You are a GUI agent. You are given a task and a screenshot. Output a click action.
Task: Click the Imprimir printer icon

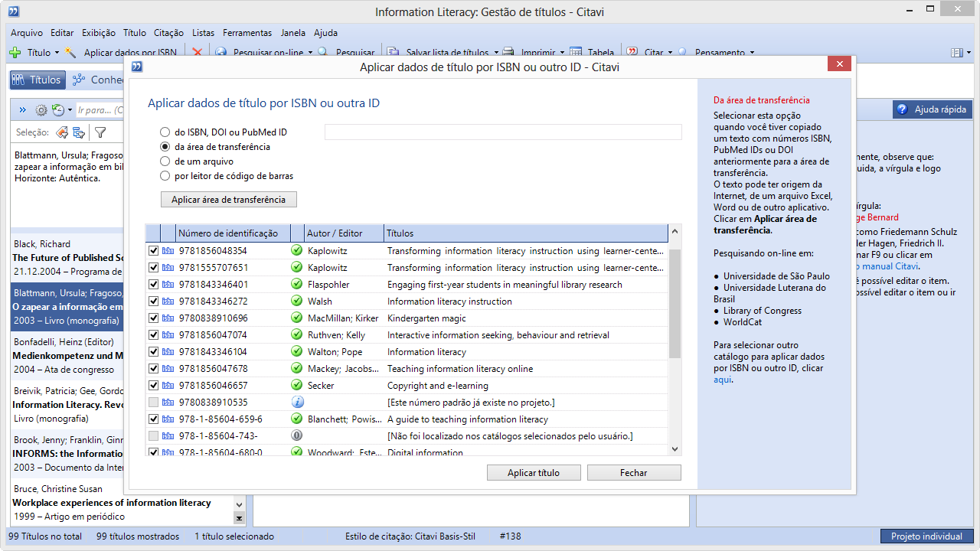(509, 53)
